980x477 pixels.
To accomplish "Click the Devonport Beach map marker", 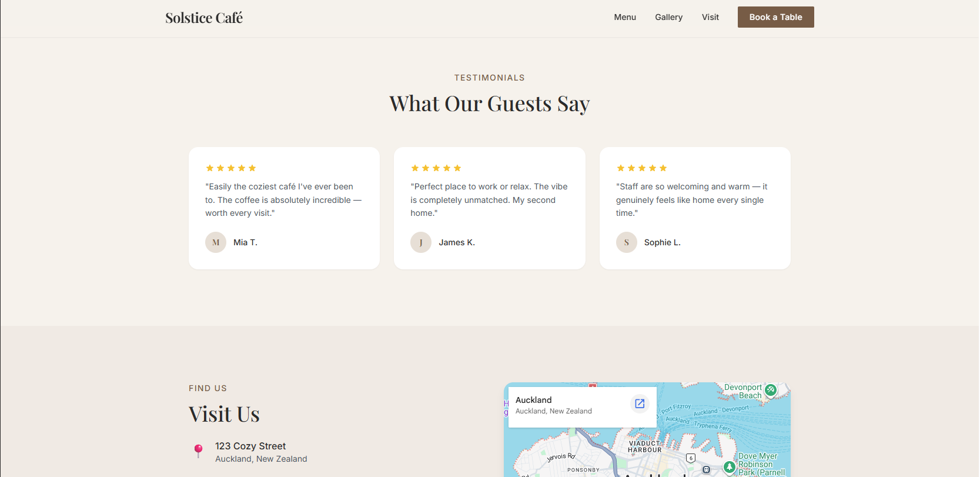I will tap(771, 389).
